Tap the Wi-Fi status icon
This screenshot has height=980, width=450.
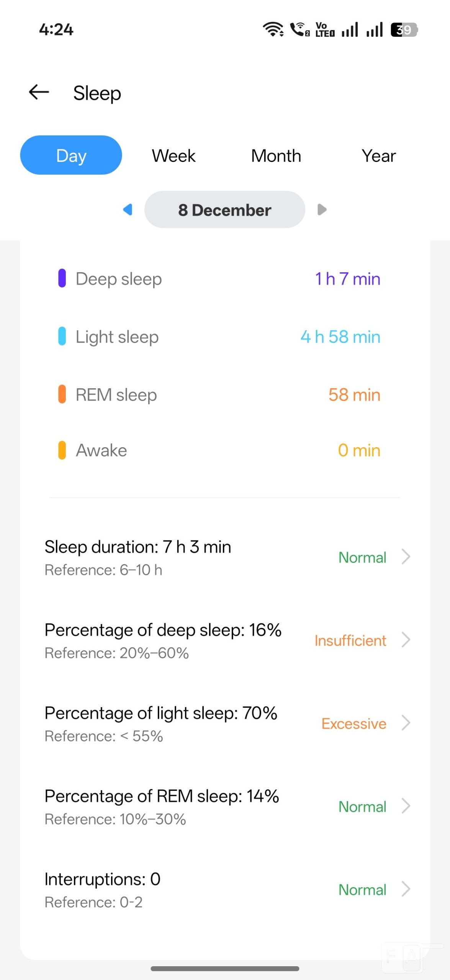pos(273,29)
